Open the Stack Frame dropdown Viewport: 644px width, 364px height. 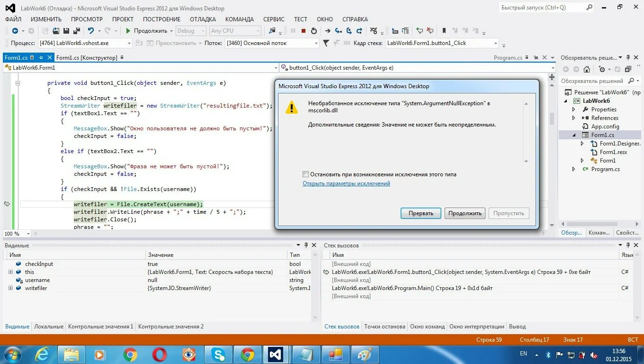point(496,43)
